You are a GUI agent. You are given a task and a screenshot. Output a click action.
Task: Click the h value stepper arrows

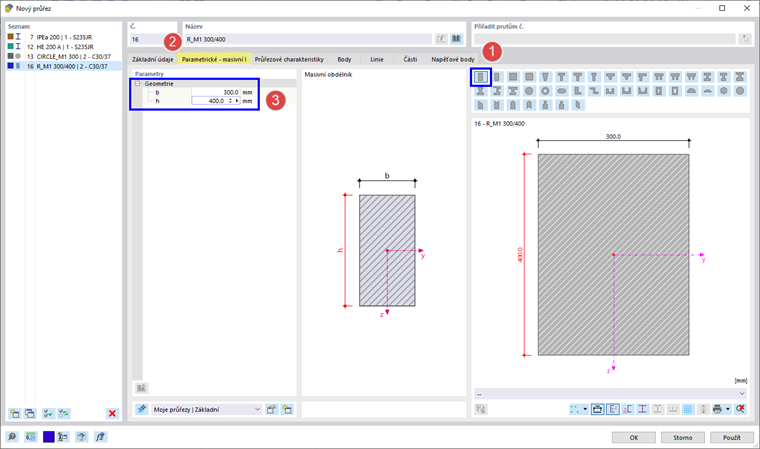tap(230, 101)
